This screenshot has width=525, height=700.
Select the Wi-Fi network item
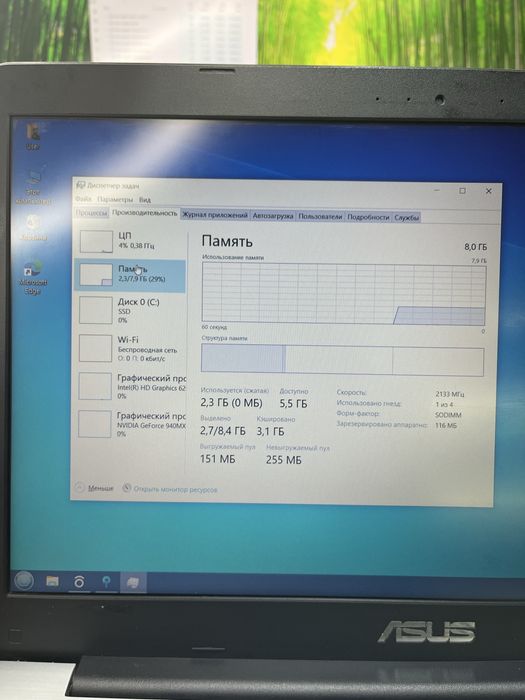tap(130, 348)
